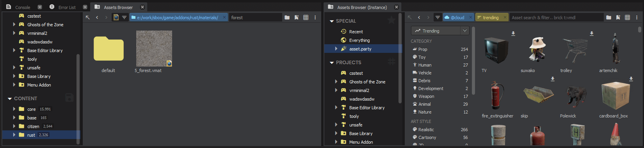Expand the core content folder
The image size is (644, 148).
[x=14, y=109]
